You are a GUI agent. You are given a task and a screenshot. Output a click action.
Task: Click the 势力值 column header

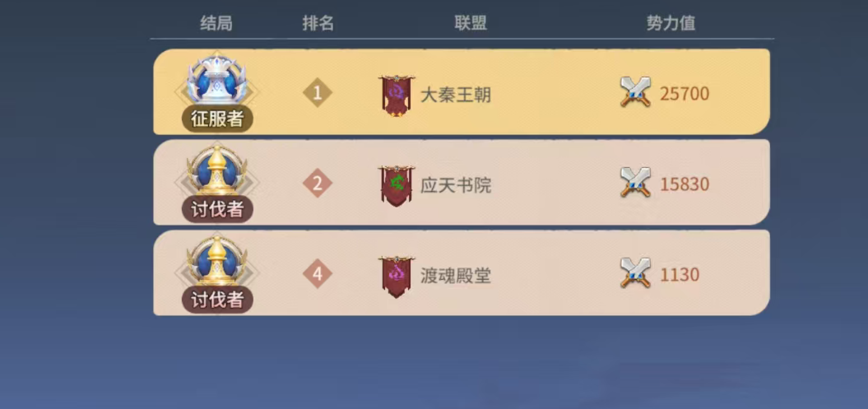point(671,23)
